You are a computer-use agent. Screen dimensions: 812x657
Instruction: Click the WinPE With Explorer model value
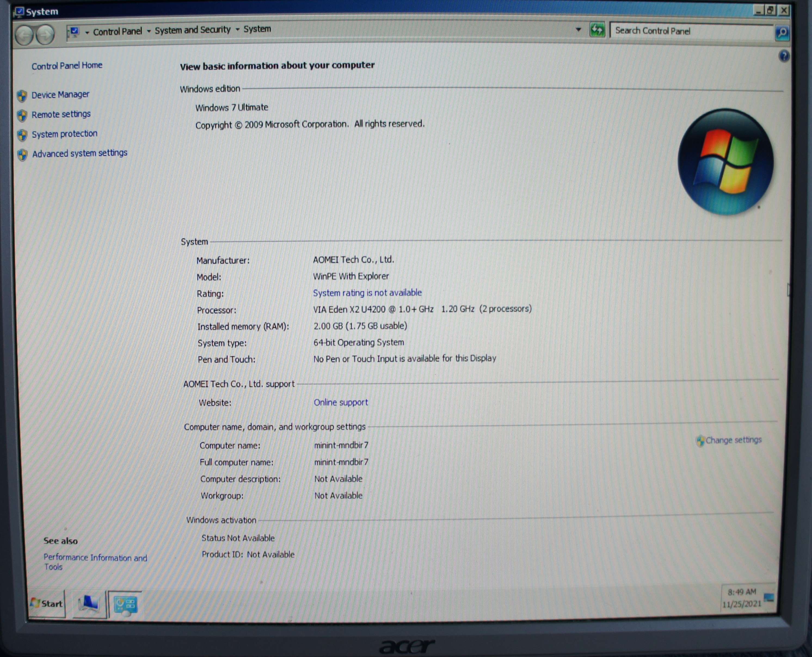coord(350,276)
